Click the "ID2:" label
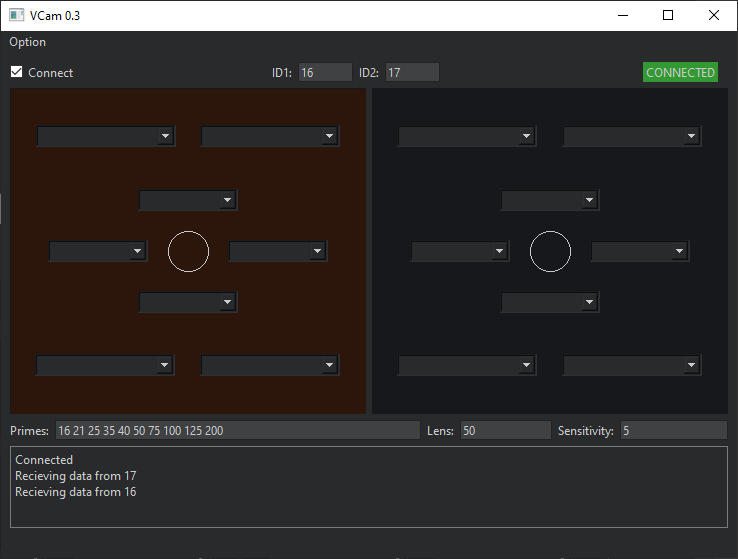 tap(369, 72)
